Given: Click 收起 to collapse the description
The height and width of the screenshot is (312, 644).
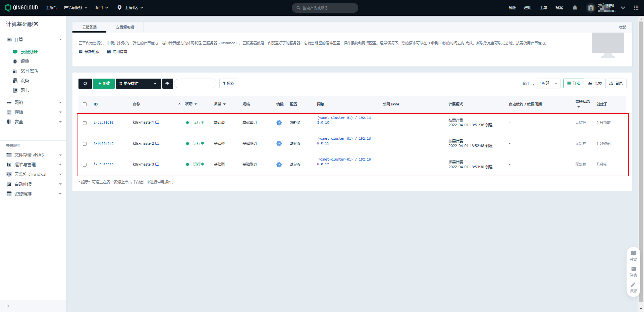Looking at the screenshot, I should (623, 28).
